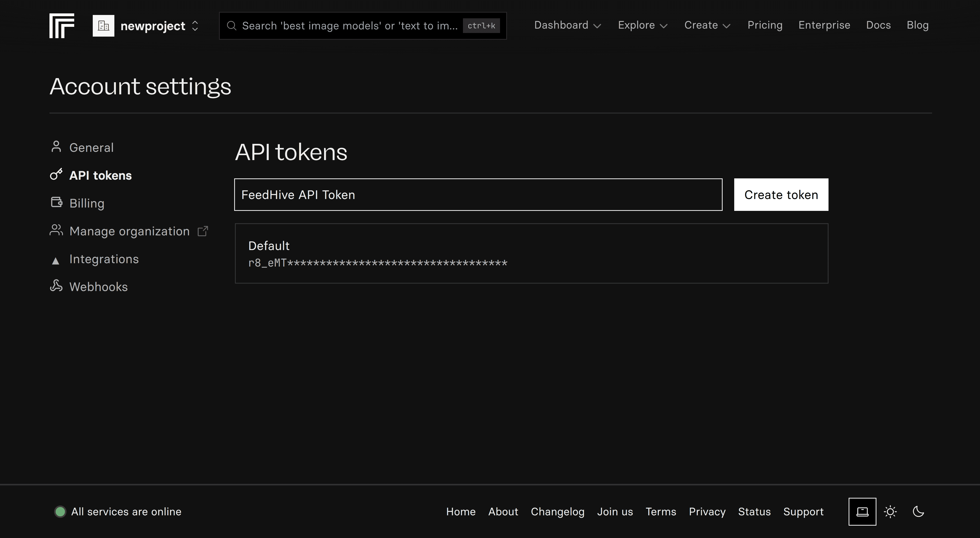Open the Changelog link in footer
This screenshot has width=980, height=538.
(557, 512)
